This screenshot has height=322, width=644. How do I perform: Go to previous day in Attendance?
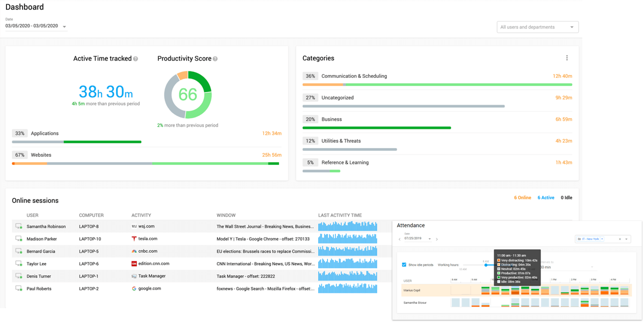click(400, 239)
